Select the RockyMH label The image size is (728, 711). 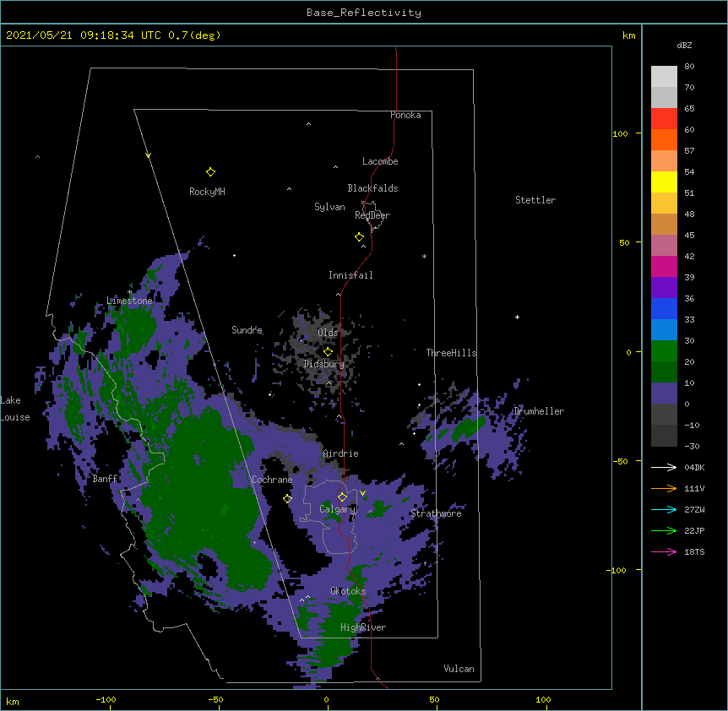[207, 192]
